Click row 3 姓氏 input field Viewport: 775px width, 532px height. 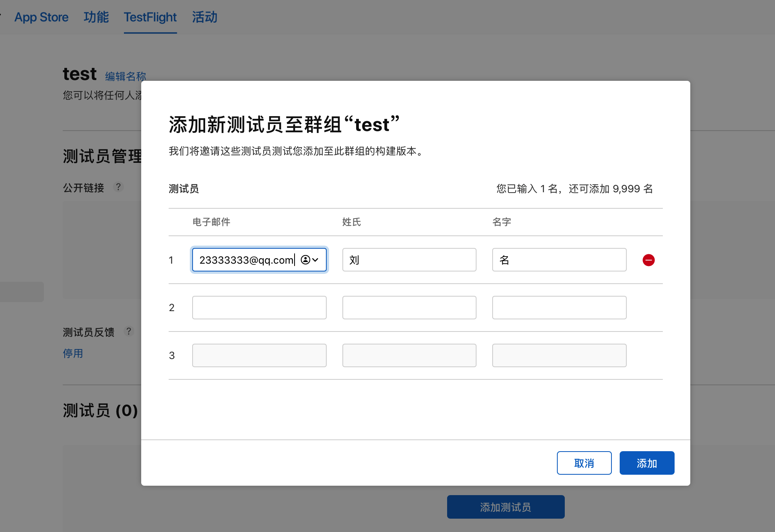pos(409,355)
